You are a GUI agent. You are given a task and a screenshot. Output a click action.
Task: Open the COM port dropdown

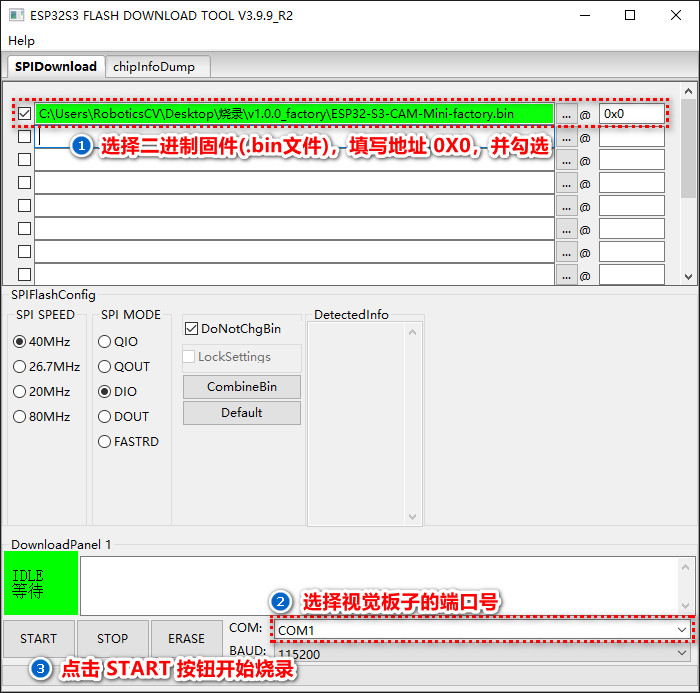[482, 630]
